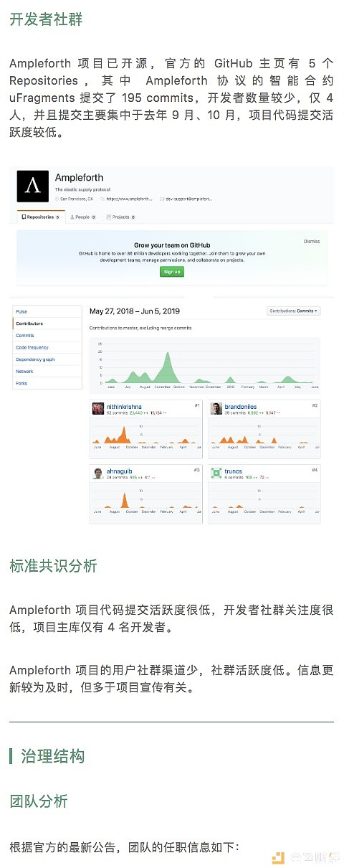Click the green Sign up button
Viewport: 344px width, 868px height.
click(172, 272)
